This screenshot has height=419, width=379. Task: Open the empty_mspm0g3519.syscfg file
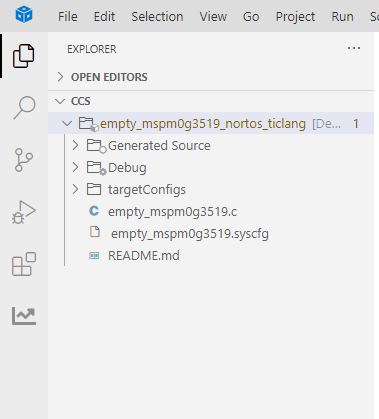pyautogui.click(x=190, y=234)
